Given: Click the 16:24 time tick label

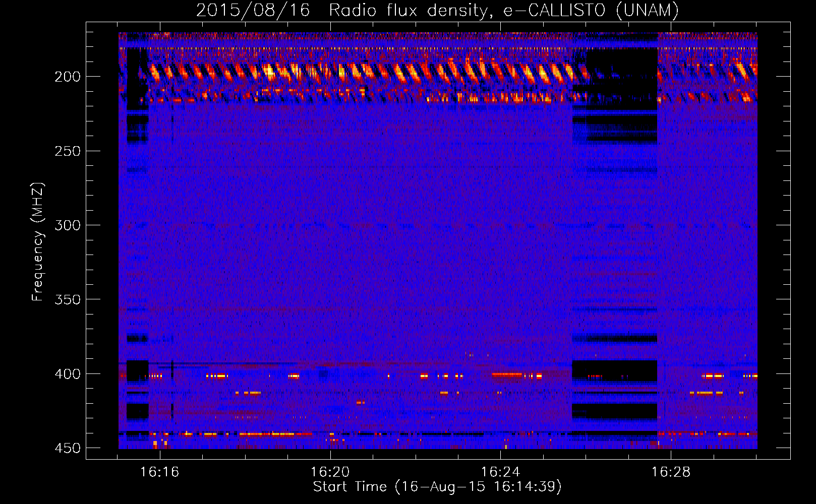Looking at the screenshot, I should coord(501,472).
